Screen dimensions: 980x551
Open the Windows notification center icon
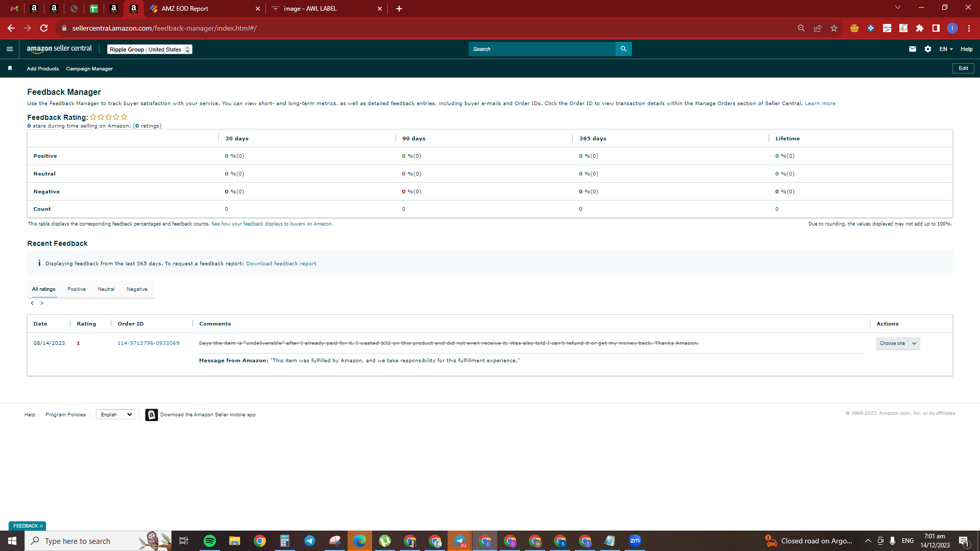click(x=964, y=541)
